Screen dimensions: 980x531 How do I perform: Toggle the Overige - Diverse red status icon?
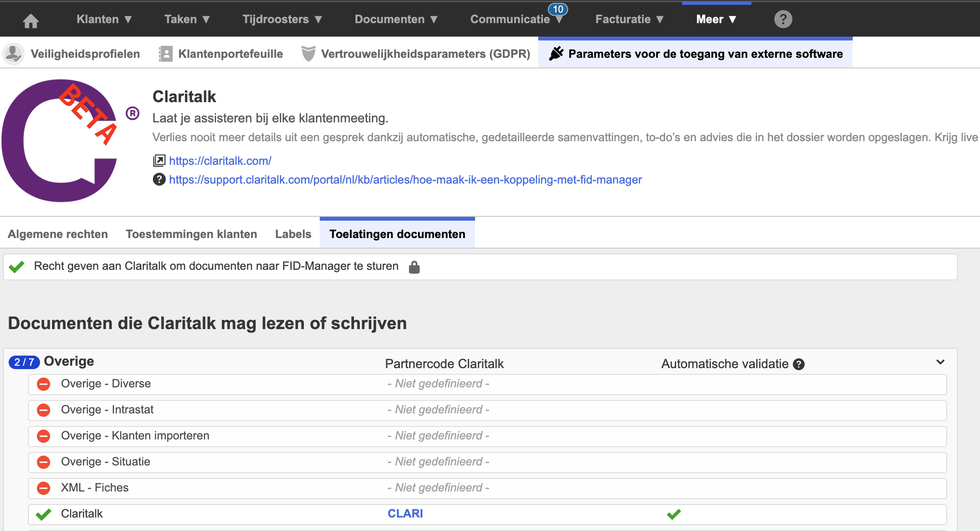tap(43, 384)
